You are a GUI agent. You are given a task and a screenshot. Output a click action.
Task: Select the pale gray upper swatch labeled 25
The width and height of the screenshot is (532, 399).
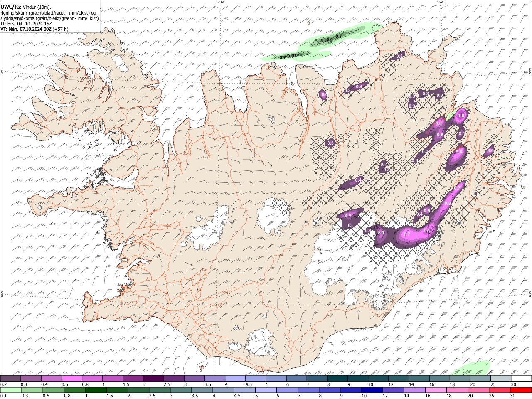point(501,378)
